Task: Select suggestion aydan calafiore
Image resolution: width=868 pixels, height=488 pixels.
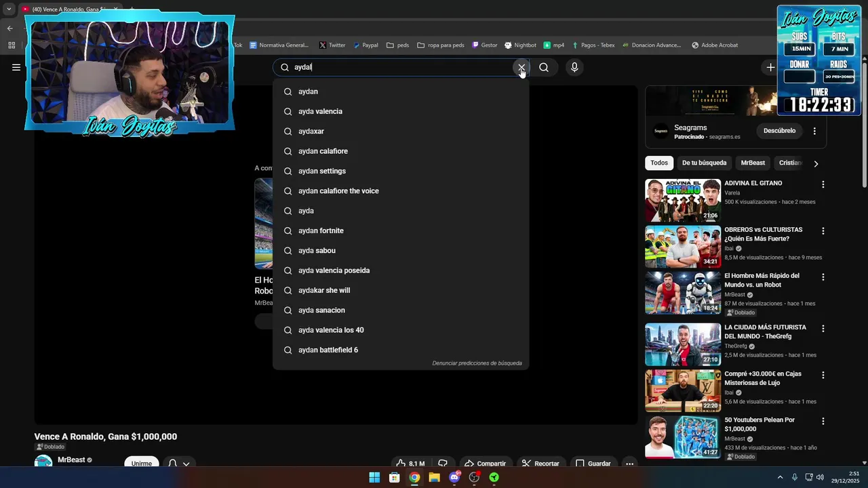Action: pos(400,151)
